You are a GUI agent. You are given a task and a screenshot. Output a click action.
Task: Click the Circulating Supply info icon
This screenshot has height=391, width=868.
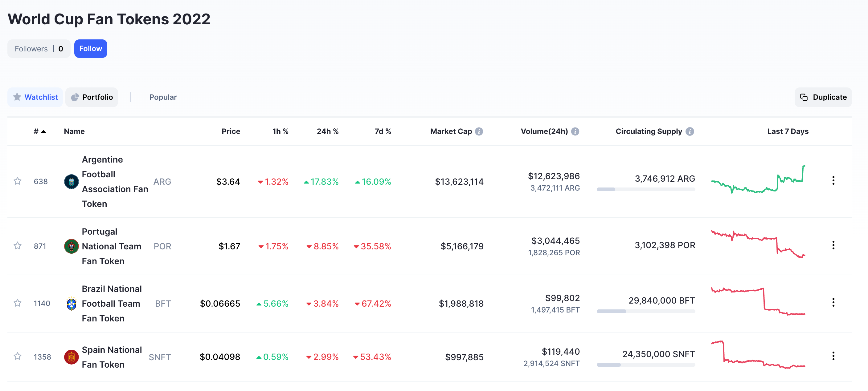690,131
